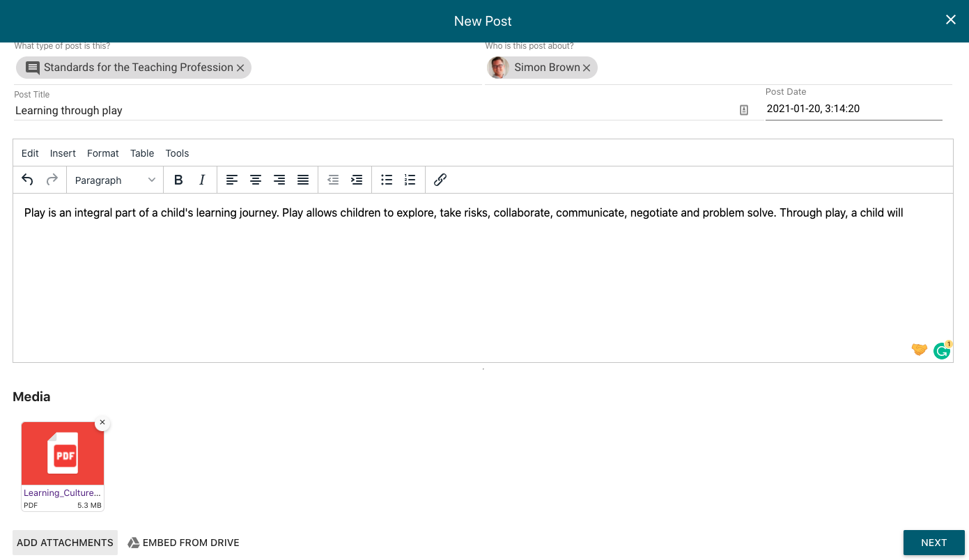The width and height of the screenshot is (969, 560).
Task: Open the Paragraph style dropdown
Action: tap(115, 180)
